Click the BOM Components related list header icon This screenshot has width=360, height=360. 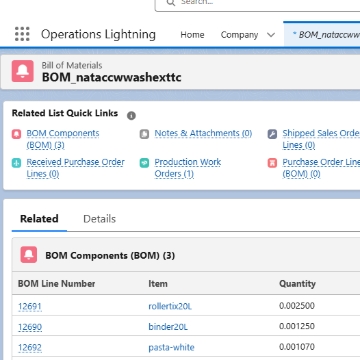click(29, 255)
